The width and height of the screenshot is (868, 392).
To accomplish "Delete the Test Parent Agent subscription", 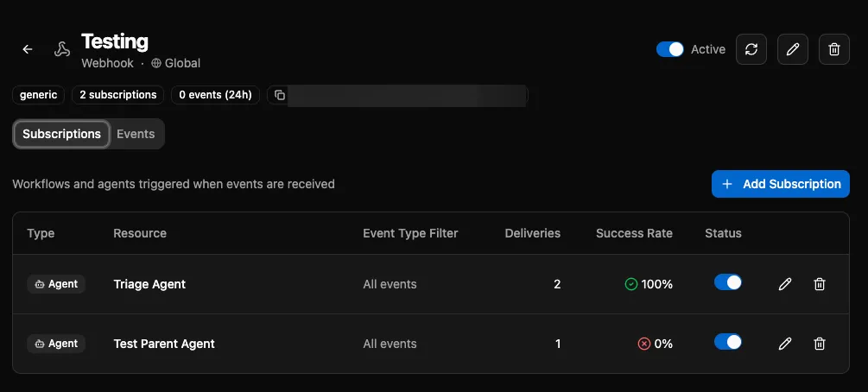I will [x=820, y=344].
